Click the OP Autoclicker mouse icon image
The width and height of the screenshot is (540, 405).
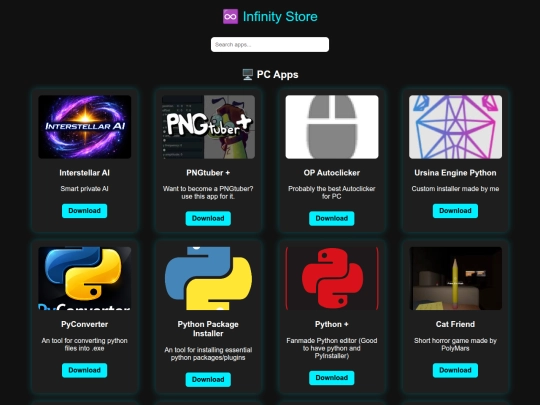coord(332,127)
